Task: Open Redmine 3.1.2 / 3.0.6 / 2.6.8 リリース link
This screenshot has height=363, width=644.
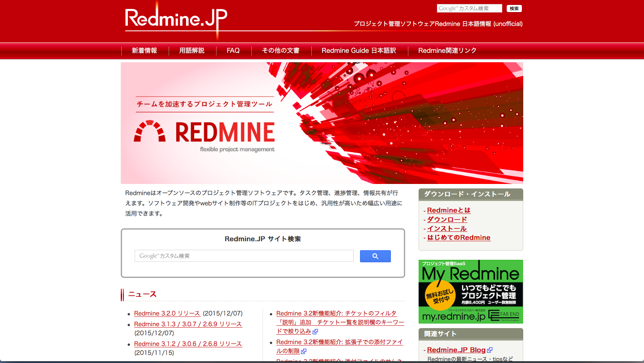Action: coord(188,344)
